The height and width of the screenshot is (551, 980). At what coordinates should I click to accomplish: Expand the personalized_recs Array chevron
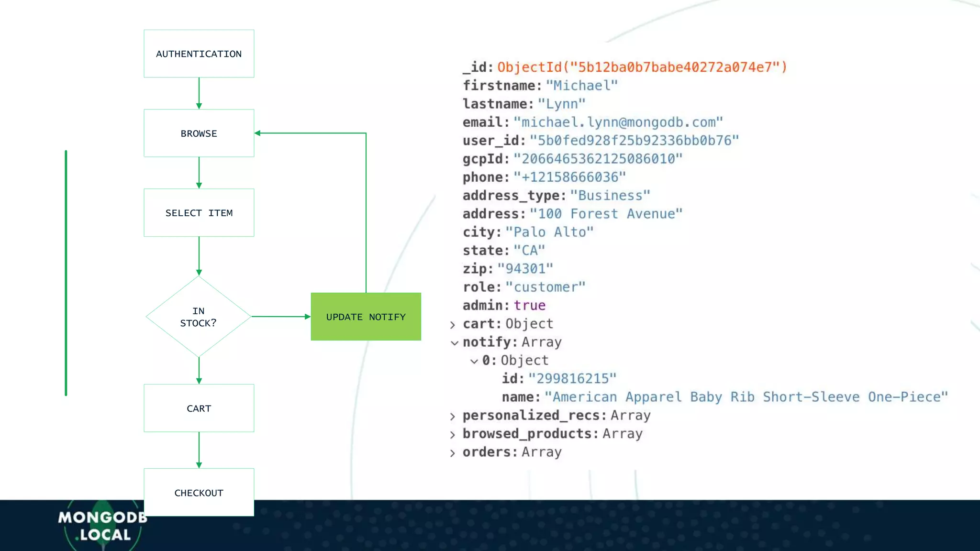click(453, 417)
